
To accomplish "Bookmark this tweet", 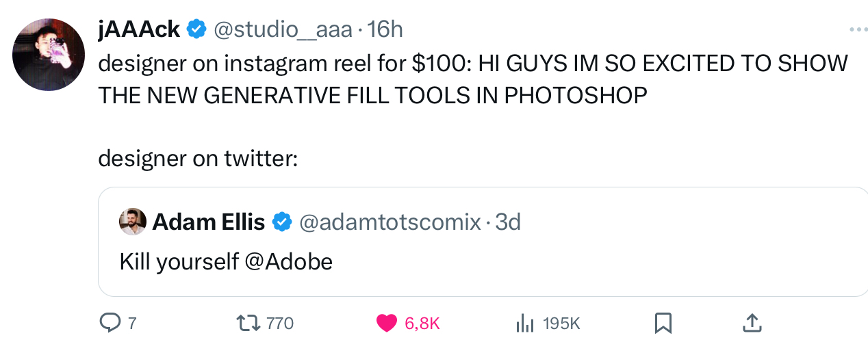I will [663, 323].
